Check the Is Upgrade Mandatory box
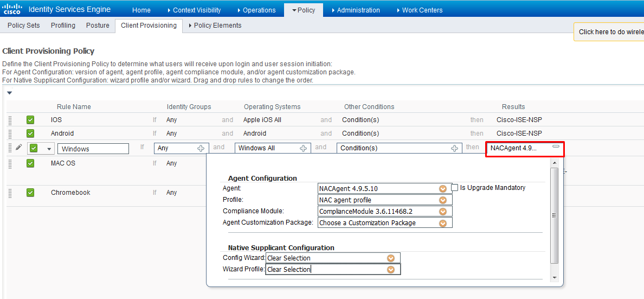 click(x=455, y=188)
